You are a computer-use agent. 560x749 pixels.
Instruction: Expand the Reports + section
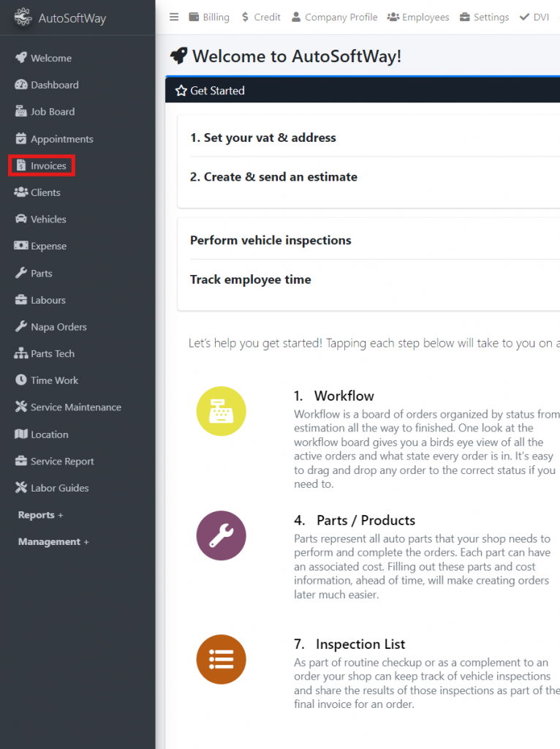click(x=41, y=515)
